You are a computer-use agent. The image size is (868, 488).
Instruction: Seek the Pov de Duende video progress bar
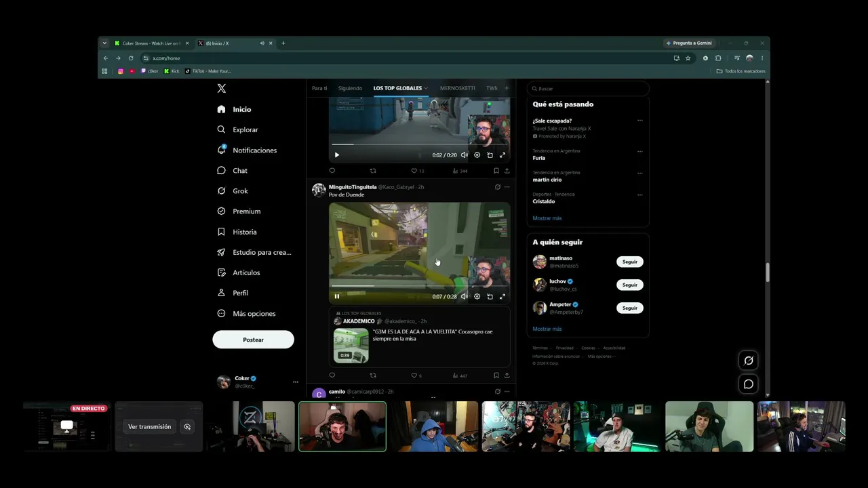coord(419,286)
